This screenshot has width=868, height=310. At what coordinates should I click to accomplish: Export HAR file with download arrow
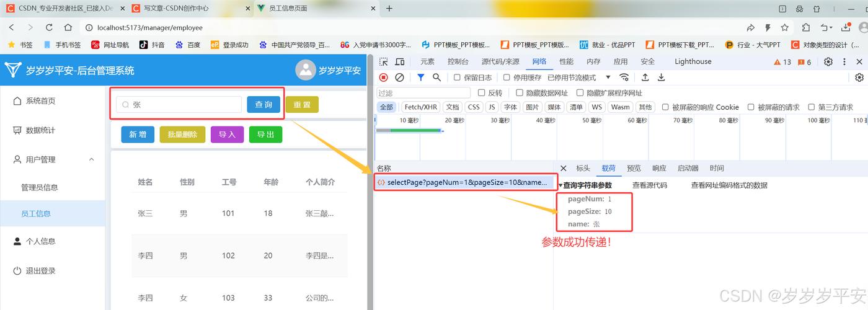point(662,77)
